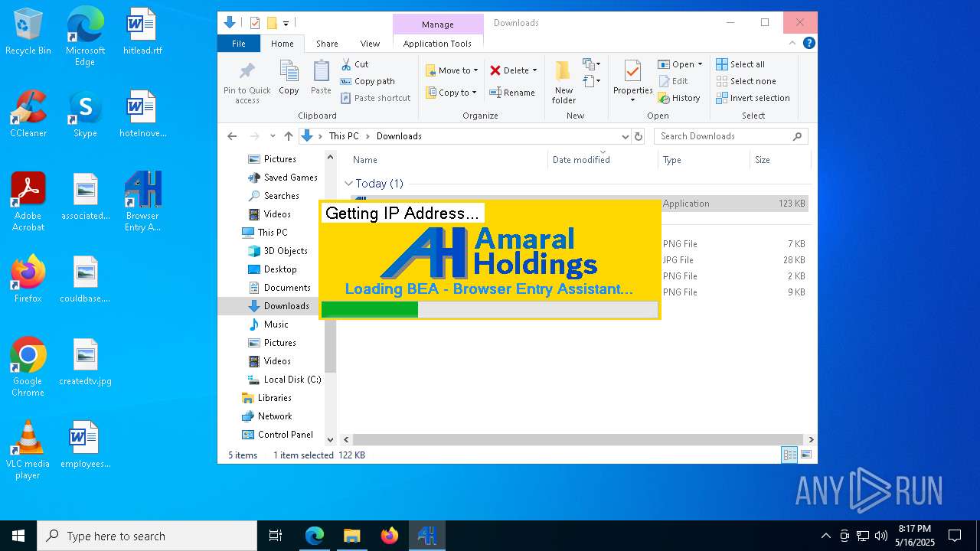The image size is (980, 551).
Task: Click Windows taskbar search box
Action: [x=147, y=536]
